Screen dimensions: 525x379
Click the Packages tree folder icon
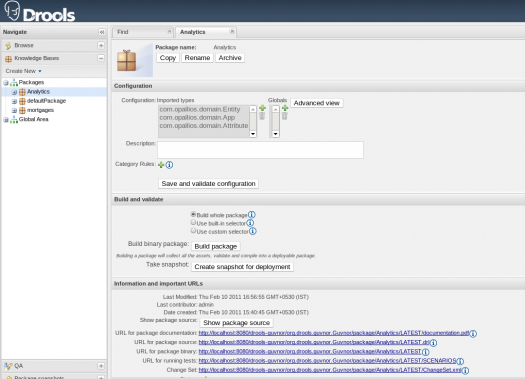14,82
